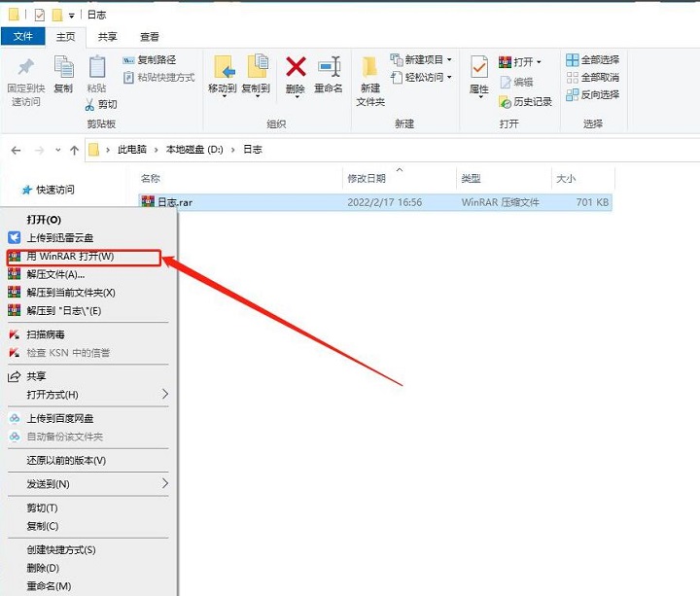This screenshot has width=700, height=596.
Task: Click the Forward navigation arrow
Action: point(39,151)
